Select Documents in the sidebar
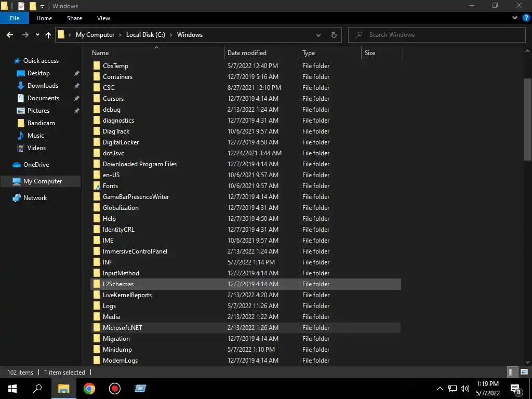532x399 pixels. pos(43,98)
